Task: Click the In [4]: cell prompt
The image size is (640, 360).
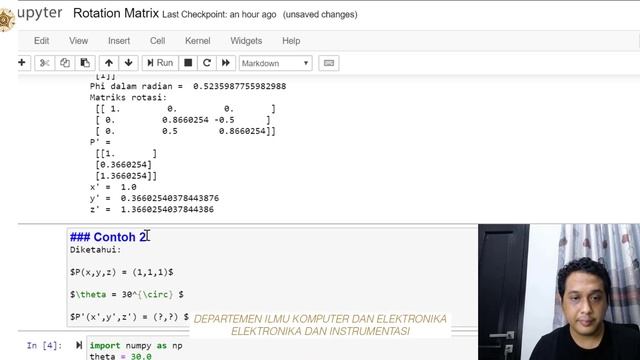Action: click(44, 346)
